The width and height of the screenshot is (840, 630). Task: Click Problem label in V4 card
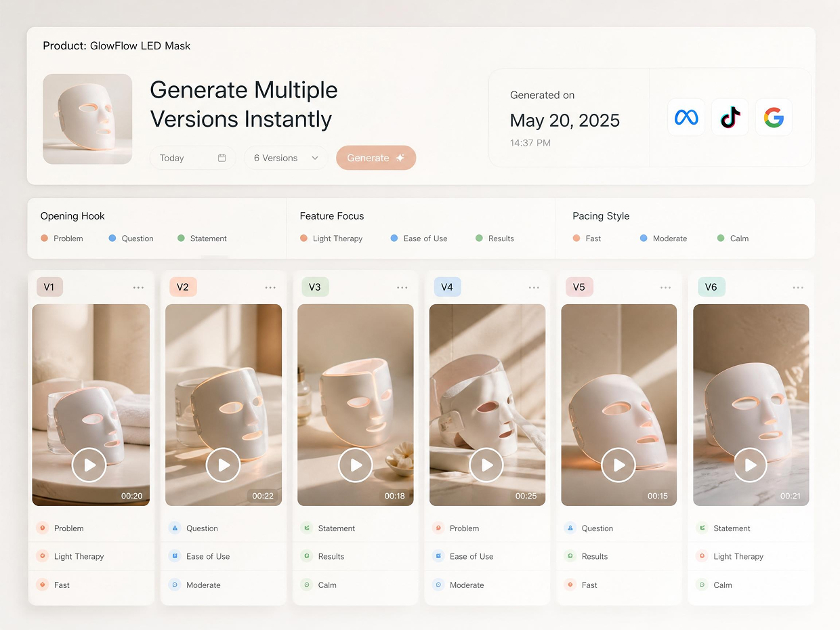click(x=464, y=528)
